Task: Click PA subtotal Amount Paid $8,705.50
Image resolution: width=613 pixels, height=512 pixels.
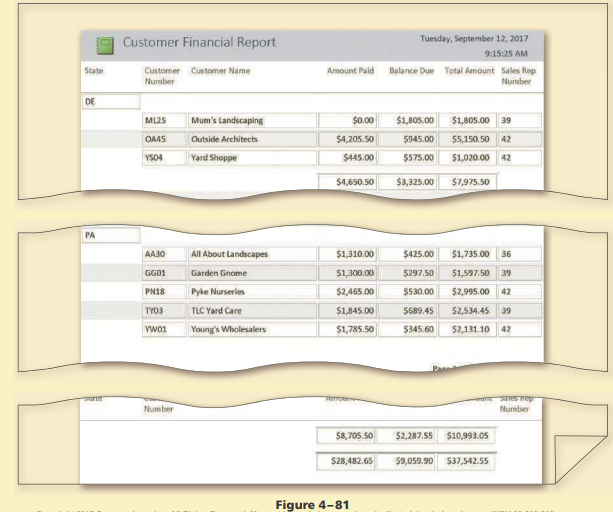Action: [346, 436]
